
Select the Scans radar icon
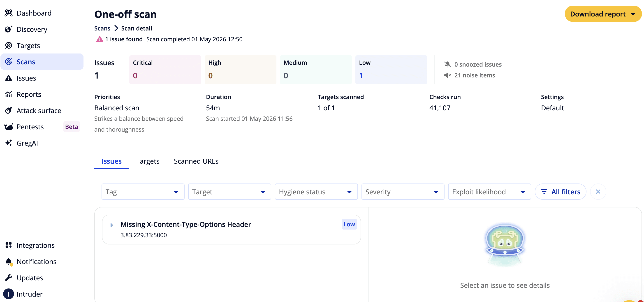pyautogui.click(x=9, y=61)
